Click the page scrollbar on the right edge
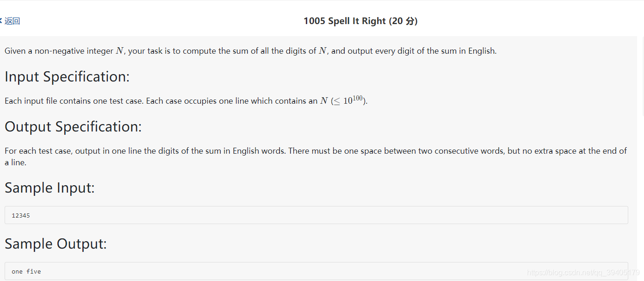644x281 pixels. [x=642, y=139]
